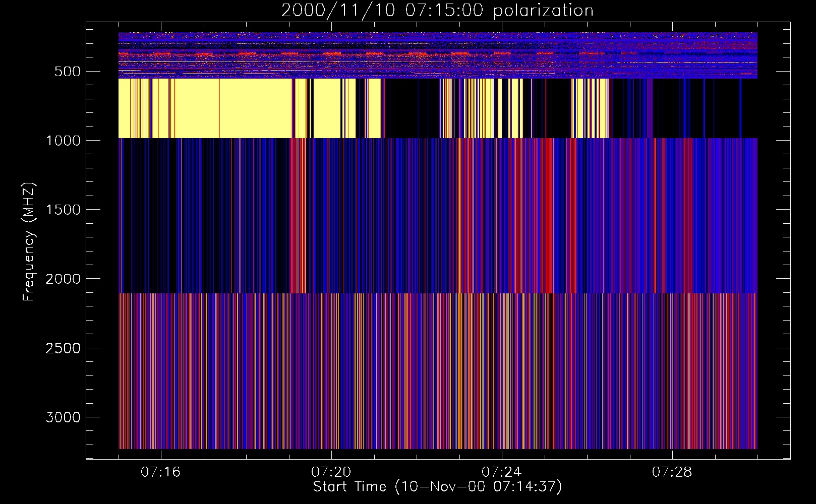Select the 1000 frequency tick label
Image resolution: width=816 pixels, height=504 pixels.
pos(63,141)
